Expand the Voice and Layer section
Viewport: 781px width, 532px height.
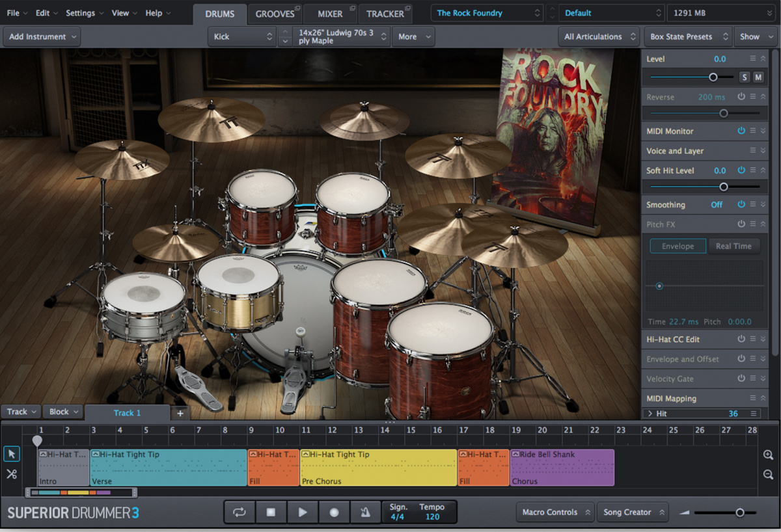click(x=763, y=150)
